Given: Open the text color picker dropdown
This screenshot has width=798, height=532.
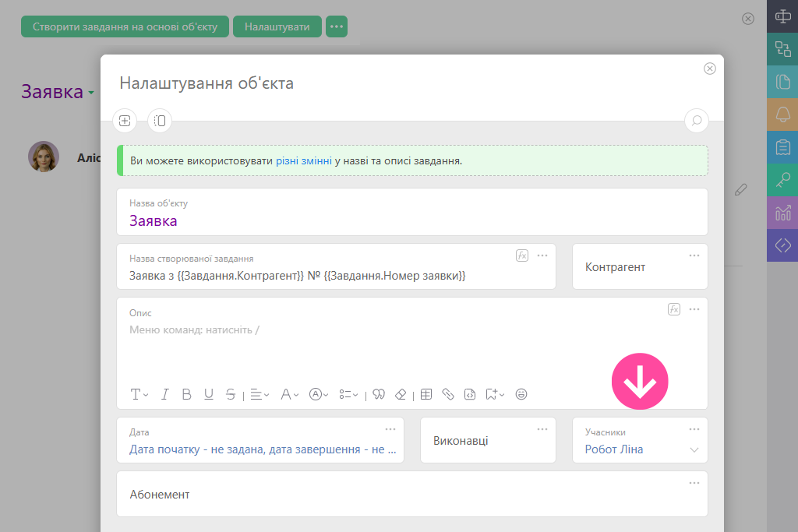Looking at the screenshot, I should click(x=289, y=394).
